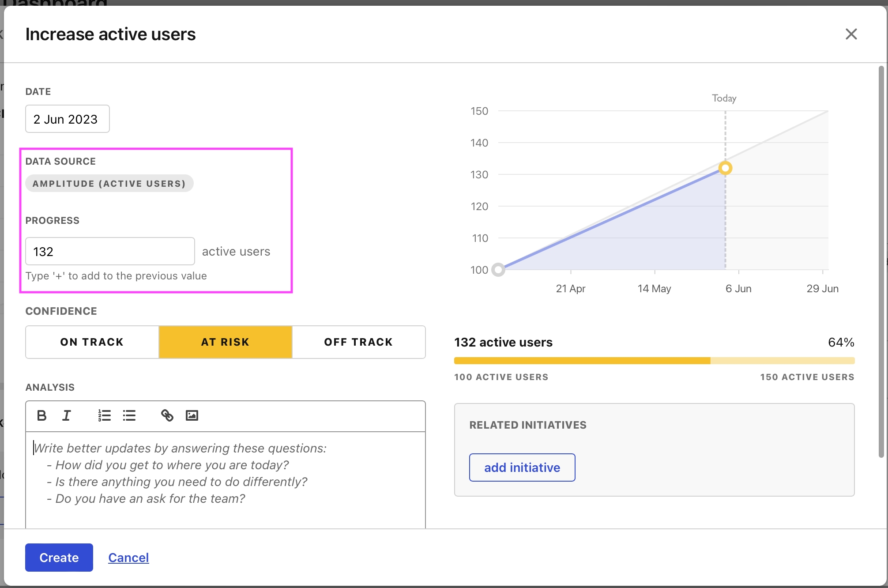The image size is (888, 588).
Task: Close the Increase active users dialog
Action: (x=851, y=34)
